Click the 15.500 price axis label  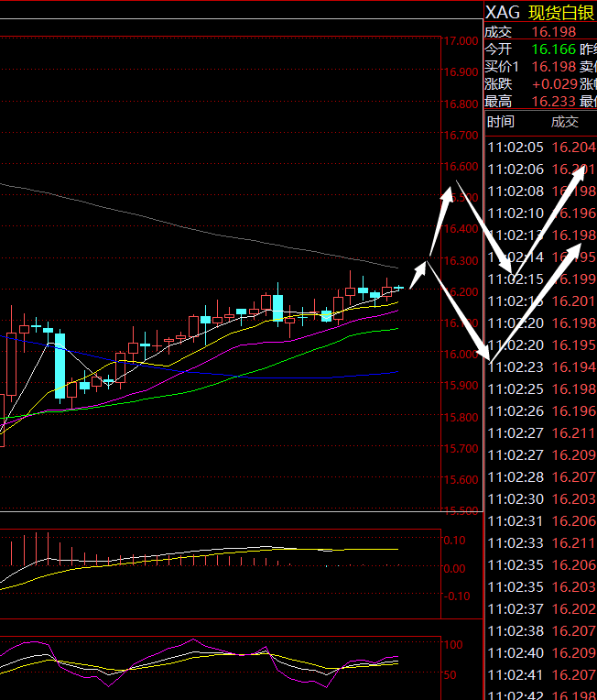[x=460, y=510]
